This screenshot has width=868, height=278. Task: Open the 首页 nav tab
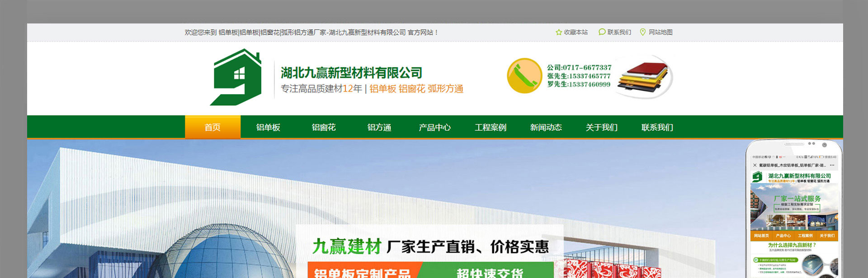212,127
